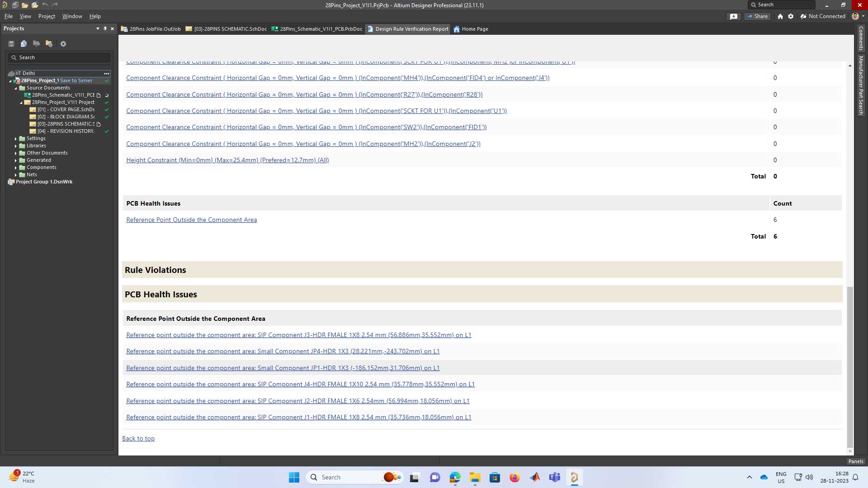The image size is (868, 488).
Task: Click the notifications icon left of Share
Action: (733, 16)
